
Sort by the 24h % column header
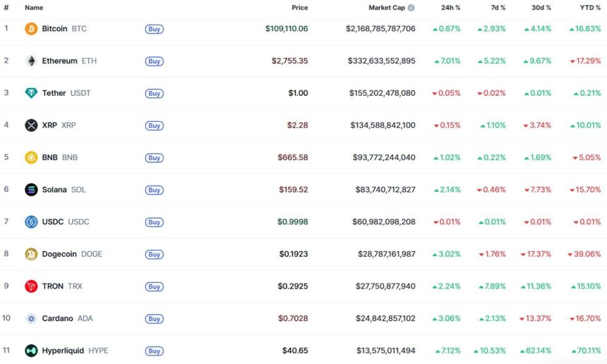click(x=450, y=8)
